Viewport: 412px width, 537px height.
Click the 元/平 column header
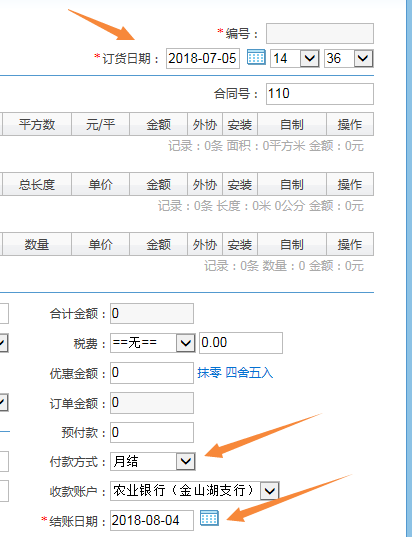tap(100, 124)
